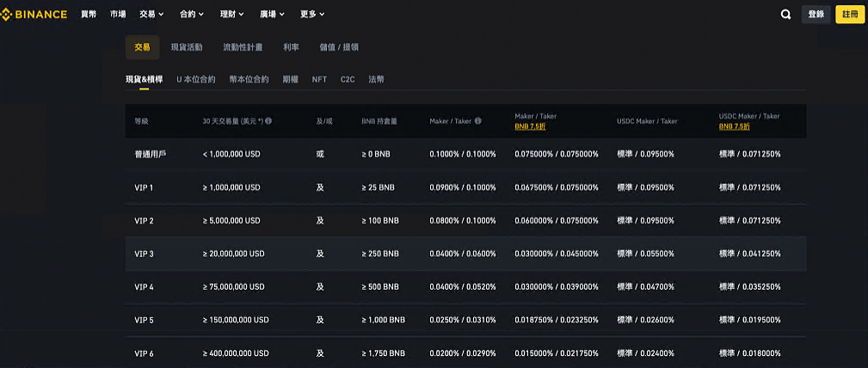Click 0.018750% / 0.023250% fee cell
Image resolution: width=868 pixels, height=368 pixels.
point(557,321)
